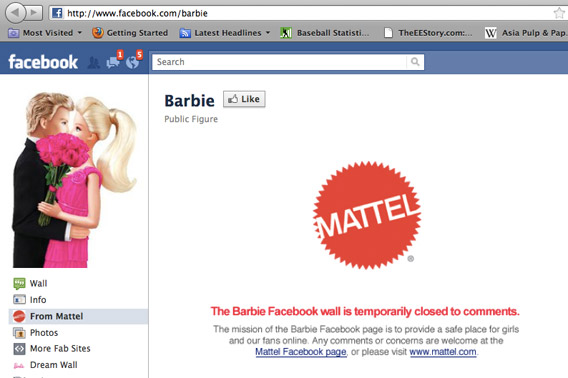
Task: Click the Wikipedia W bookmark icon
Action: pos(490,33)
